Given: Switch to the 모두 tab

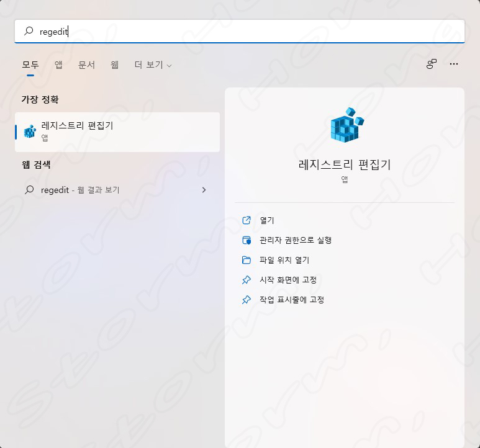Looking at the screenshot, I should coord(30,65).
